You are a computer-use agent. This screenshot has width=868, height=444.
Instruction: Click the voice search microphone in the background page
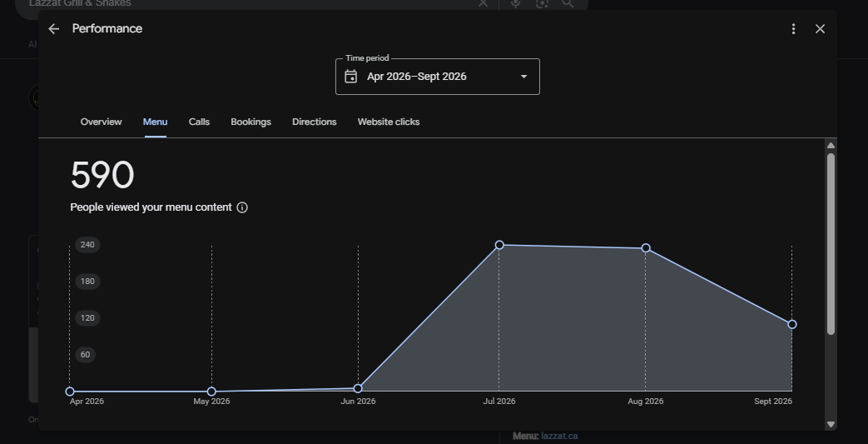click(x=515, y=3)
